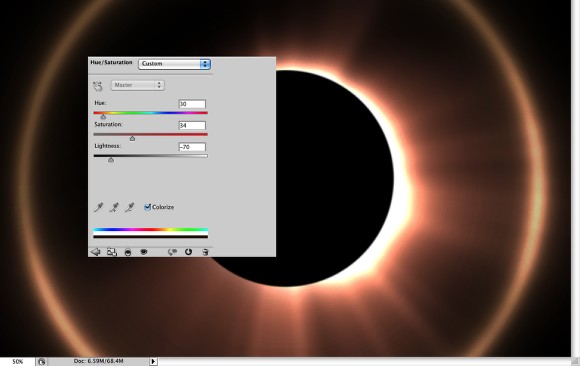
Task: Click the Saturation value input field
Action: tap(192, 125)
